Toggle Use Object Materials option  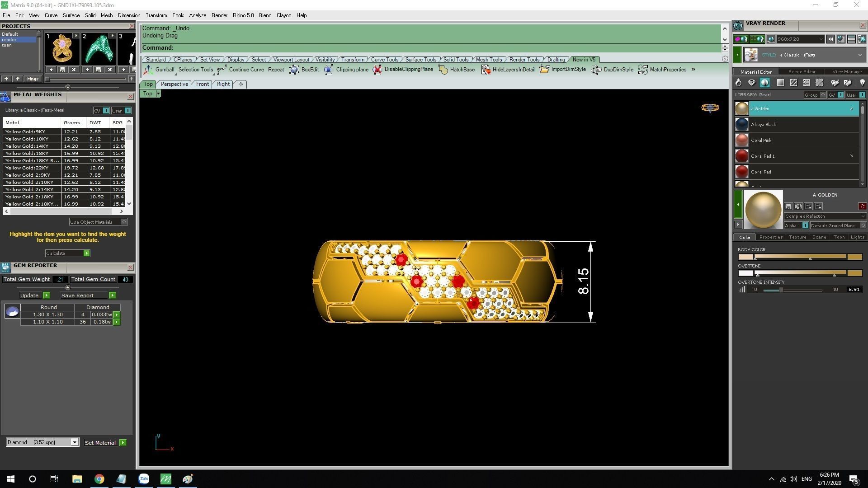pos(98,222)
